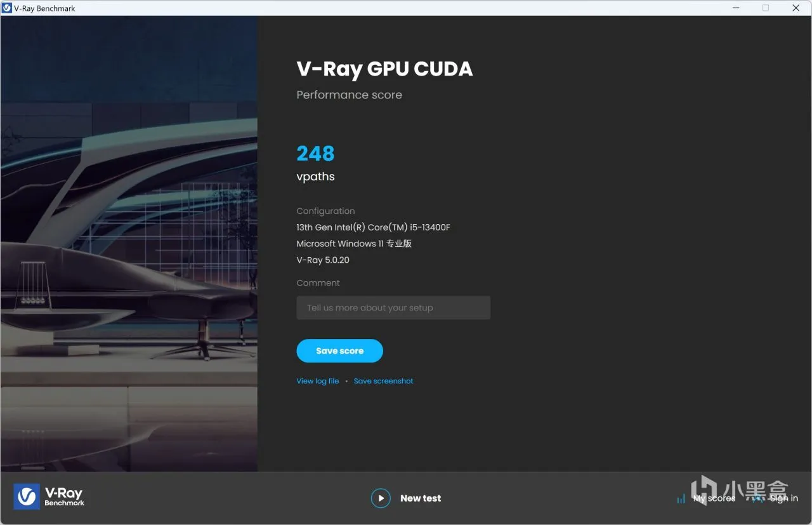Image resolution: width=812 pixels, height=525 pixels.
Task: Start a new test with the play icon
Action: coord(381,498)
